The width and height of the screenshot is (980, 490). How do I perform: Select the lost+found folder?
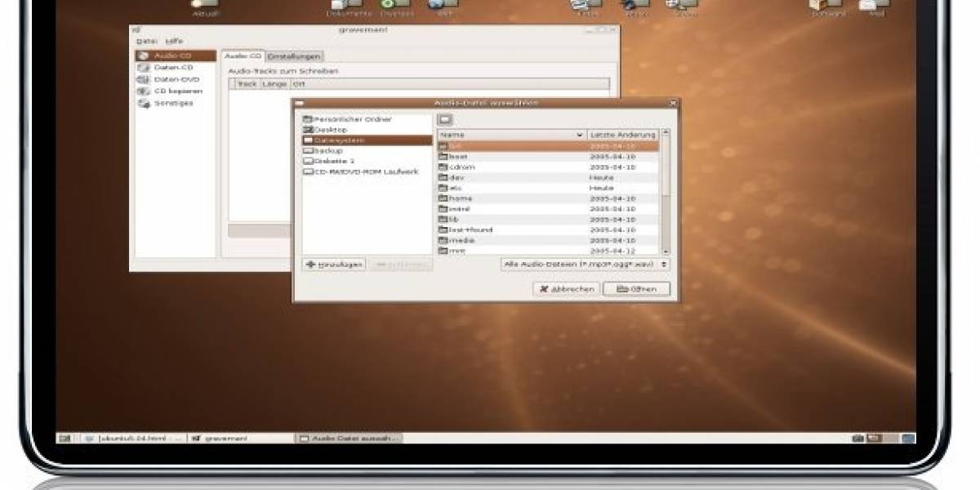click(548, 230)
